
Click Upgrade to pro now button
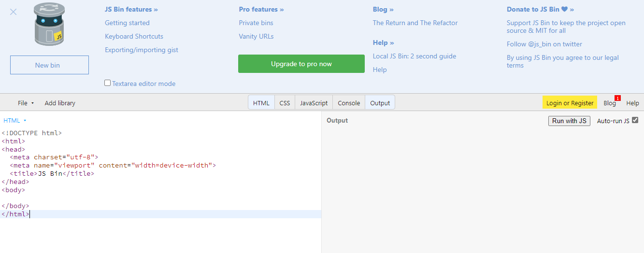(x=301, y=64)
